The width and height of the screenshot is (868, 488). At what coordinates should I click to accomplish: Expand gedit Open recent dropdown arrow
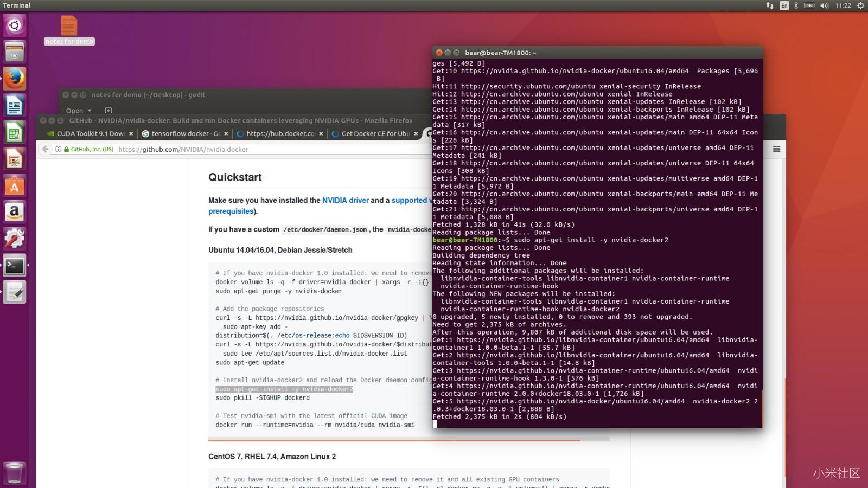tap(90, 110)
